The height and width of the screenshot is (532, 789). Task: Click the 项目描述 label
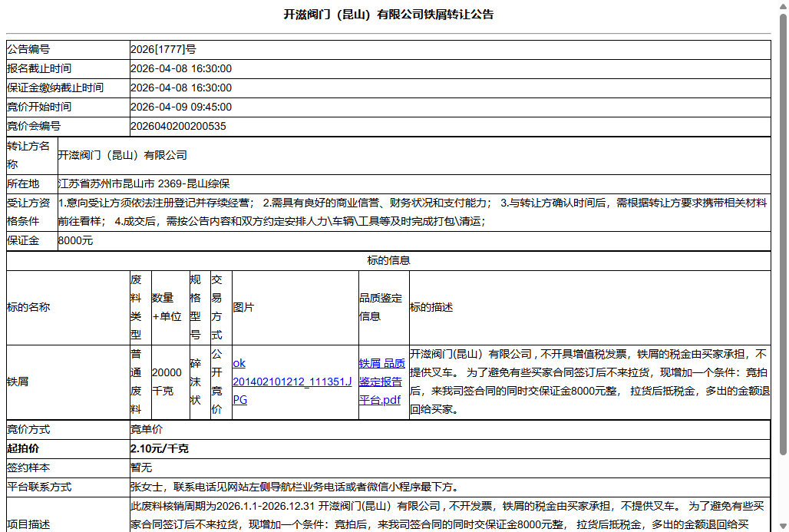[x=28, y=524]
